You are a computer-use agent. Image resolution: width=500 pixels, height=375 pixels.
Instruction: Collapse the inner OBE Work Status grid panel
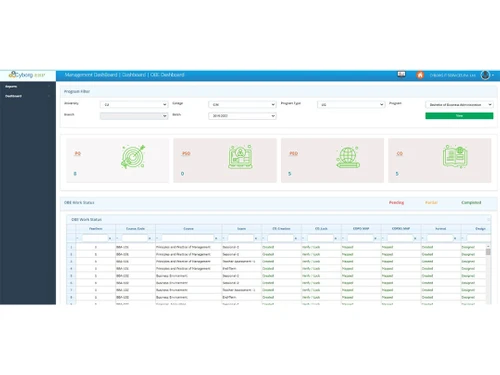click(489, 219)
